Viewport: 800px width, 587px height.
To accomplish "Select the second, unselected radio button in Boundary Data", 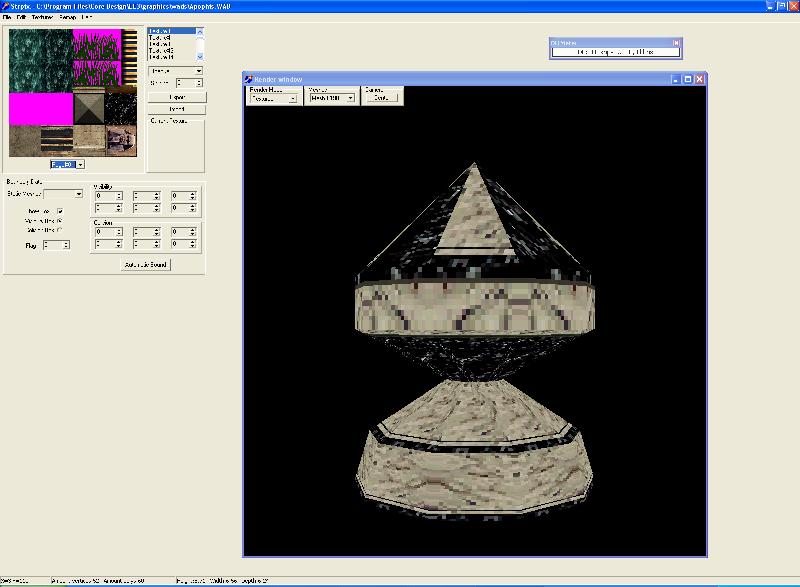I will (60, 230).
